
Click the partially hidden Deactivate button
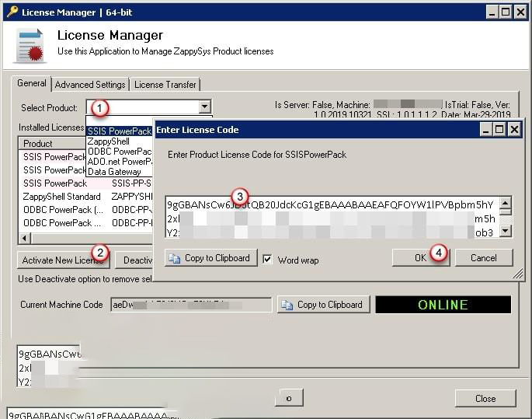coord(134,260)
